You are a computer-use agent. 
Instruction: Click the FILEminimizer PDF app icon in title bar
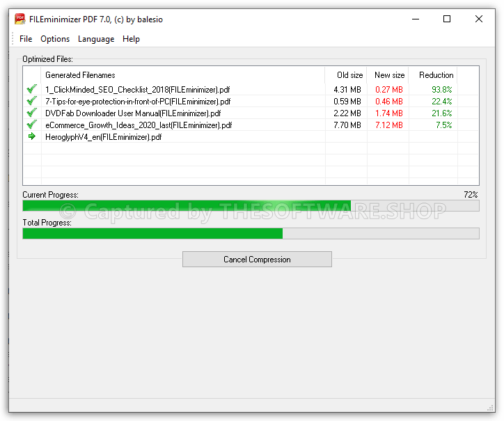[20, 19]
